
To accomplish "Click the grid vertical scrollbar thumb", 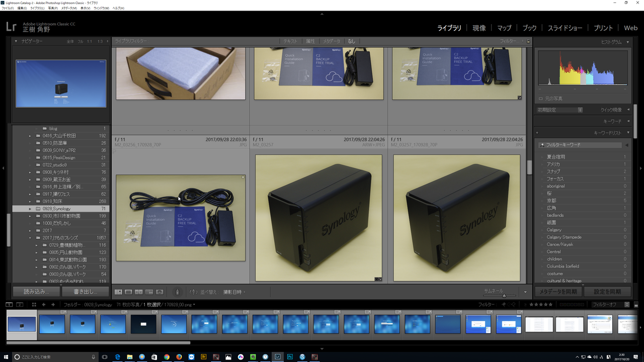I will [529, 167].
